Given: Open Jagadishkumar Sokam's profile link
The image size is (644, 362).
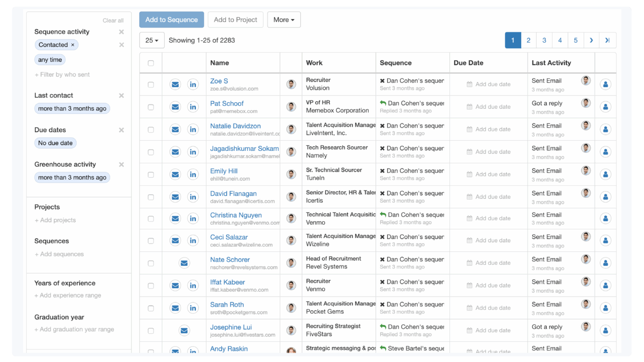Looking at the screenshot, I should (x=244, y=148).
